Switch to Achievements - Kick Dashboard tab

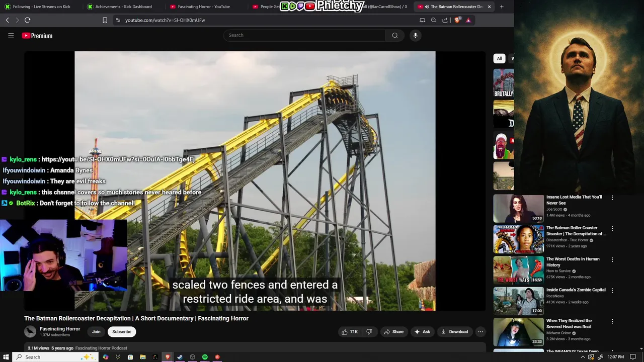tap(123, 7)
